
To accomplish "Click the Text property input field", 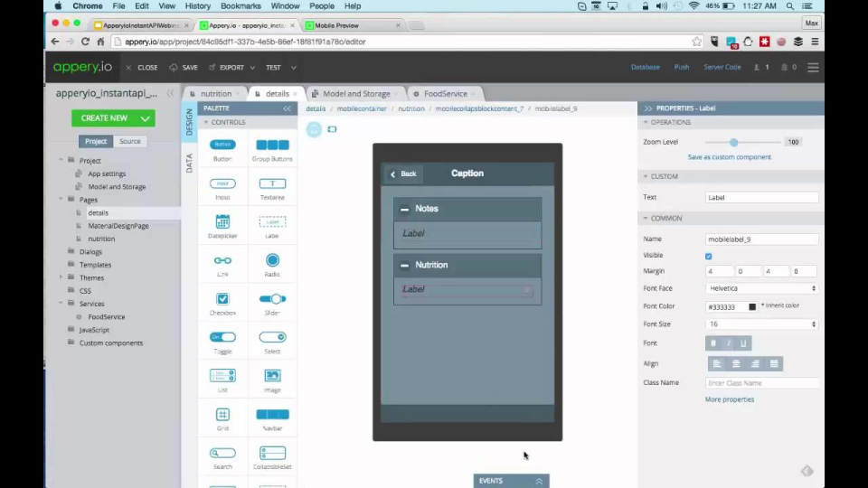I will [x=761, y=198].
